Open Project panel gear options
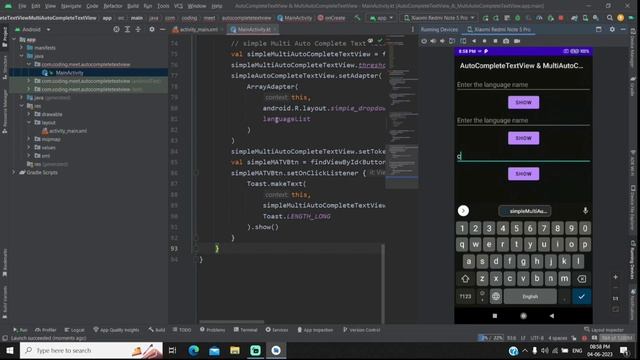640x360 pixels. pos(152,29)
